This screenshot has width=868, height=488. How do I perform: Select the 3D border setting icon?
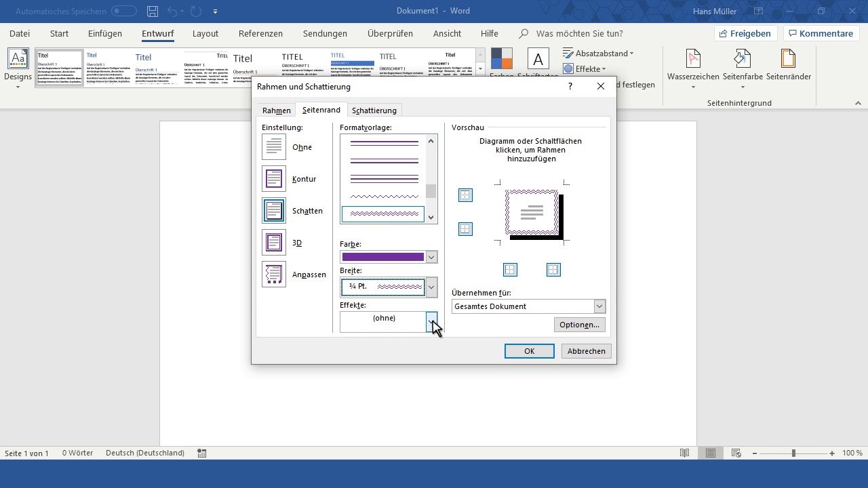pos(274,243)
